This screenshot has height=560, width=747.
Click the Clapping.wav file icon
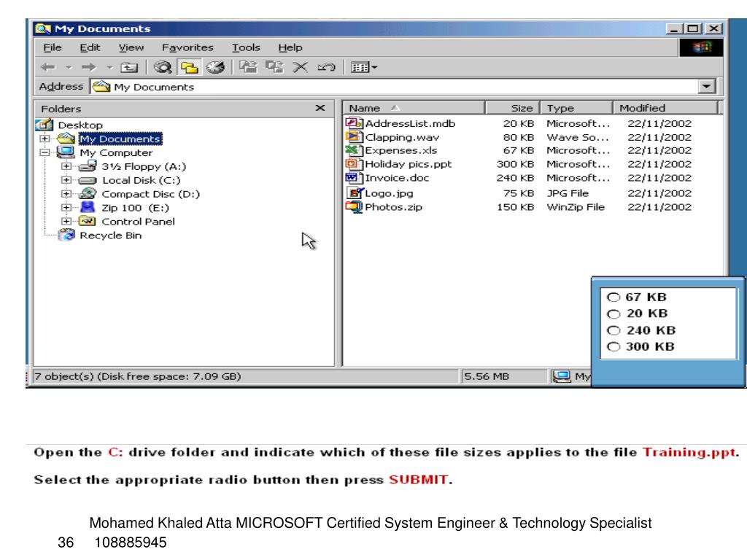pyautogui.click(x=354, y=136)
